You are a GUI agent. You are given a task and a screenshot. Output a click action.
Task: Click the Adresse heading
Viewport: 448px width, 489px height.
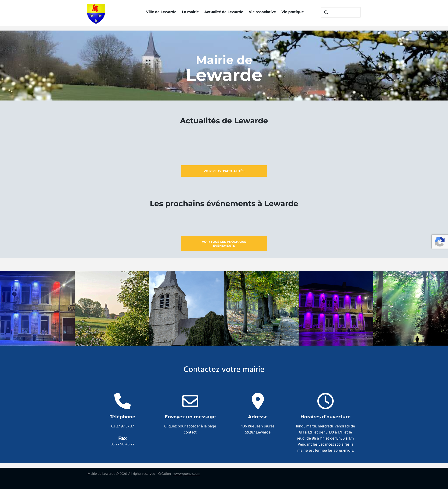(258, 416)
